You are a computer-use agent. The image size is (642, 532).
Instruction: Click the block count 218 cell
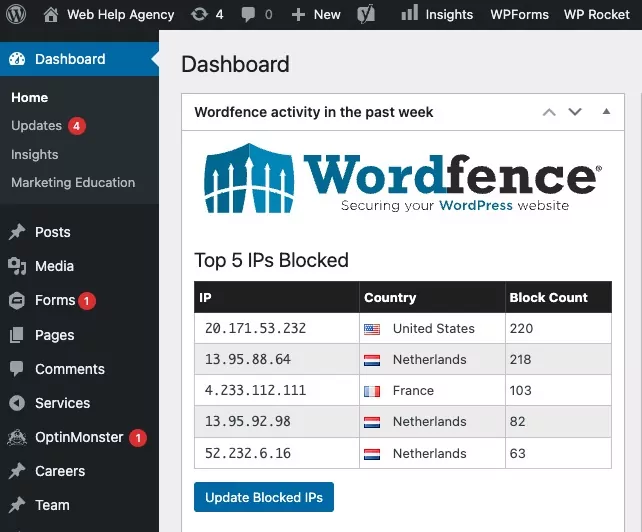(558, 360)
